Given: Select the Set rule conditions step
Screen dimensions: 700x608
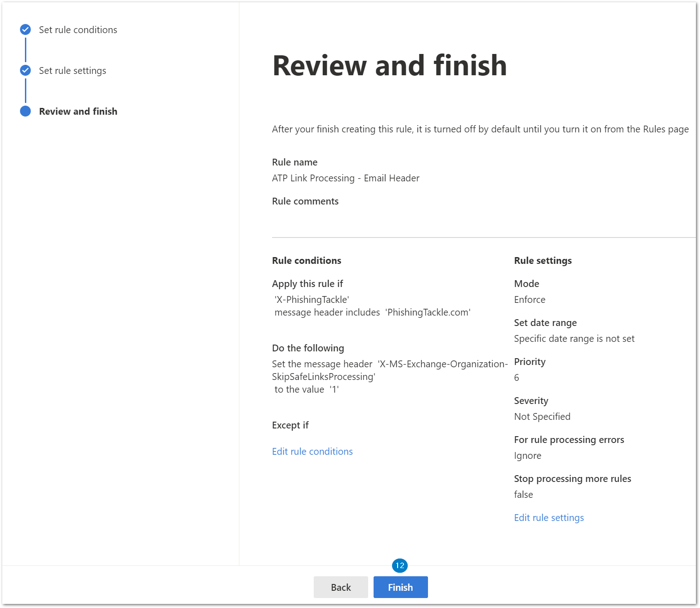Looking at the screenshot, I should click(x=78, y=30).
